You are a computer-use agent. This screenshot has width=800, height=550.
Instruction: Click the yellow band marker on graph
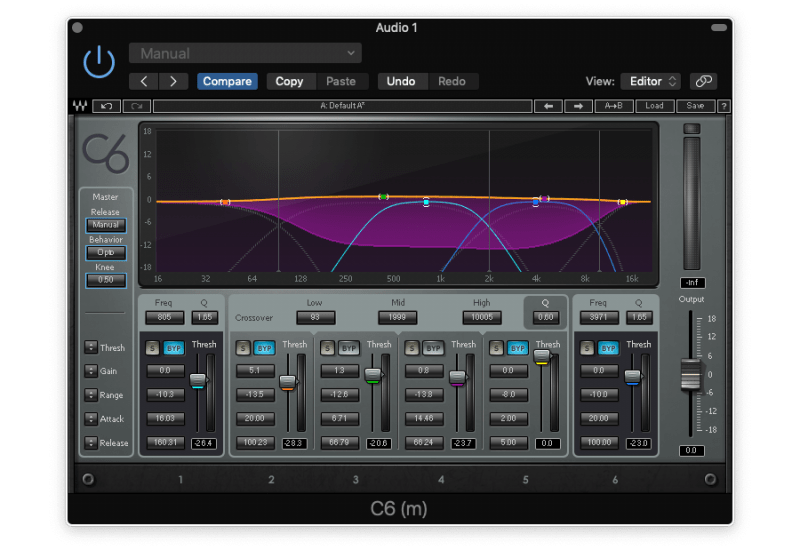[x=622, y=203]
